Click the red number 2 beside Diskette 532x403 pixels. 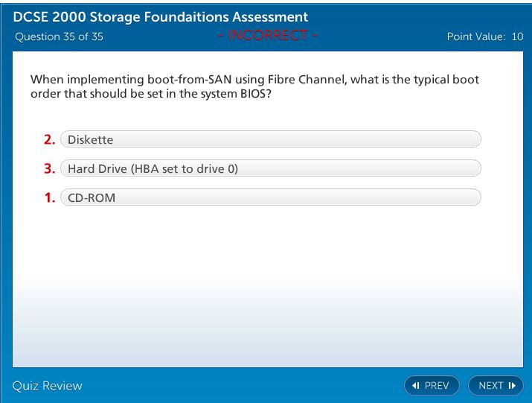pyautogui.click(x=49, y=139)
